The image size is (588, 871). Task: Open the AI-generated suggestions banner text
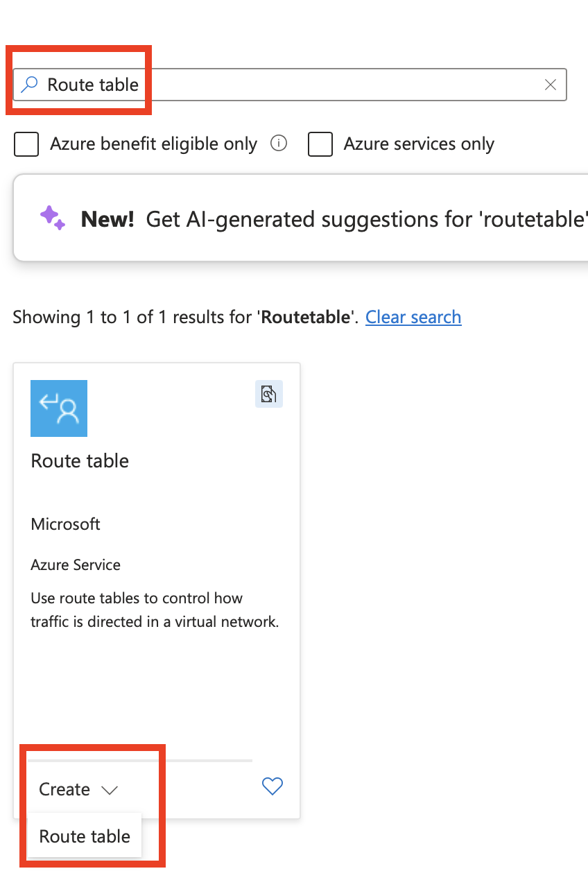click(x=367, y=219)
